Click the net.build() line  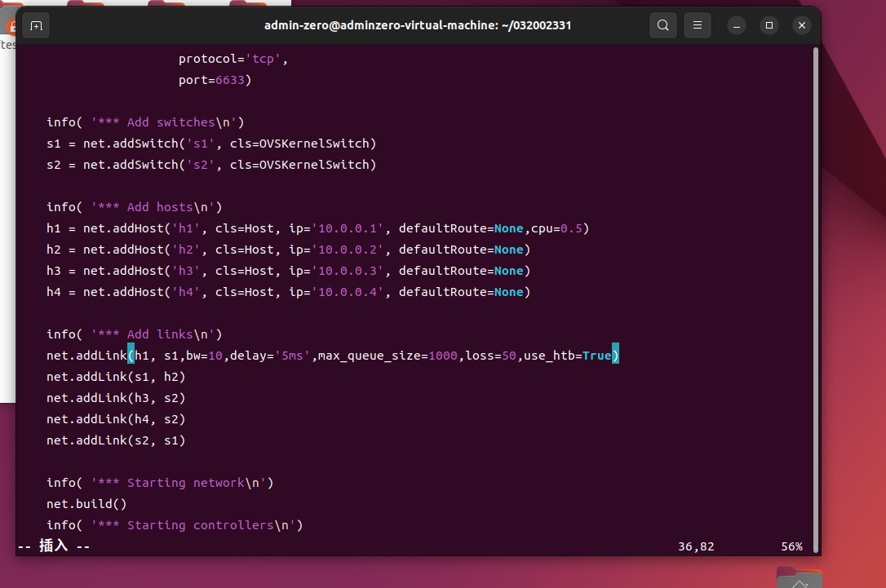pyautogui.click(x=86, y=504)
